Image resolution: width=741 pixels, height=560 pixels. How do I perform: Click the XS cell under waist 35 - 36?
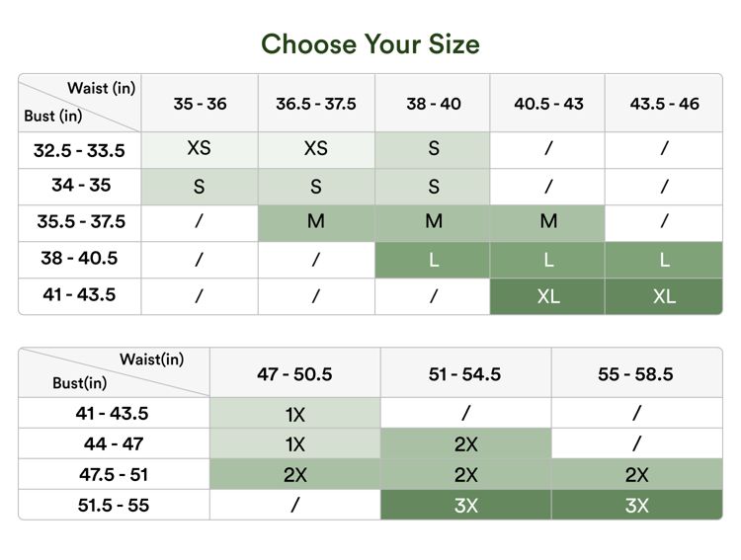click(x=200, y=149)
